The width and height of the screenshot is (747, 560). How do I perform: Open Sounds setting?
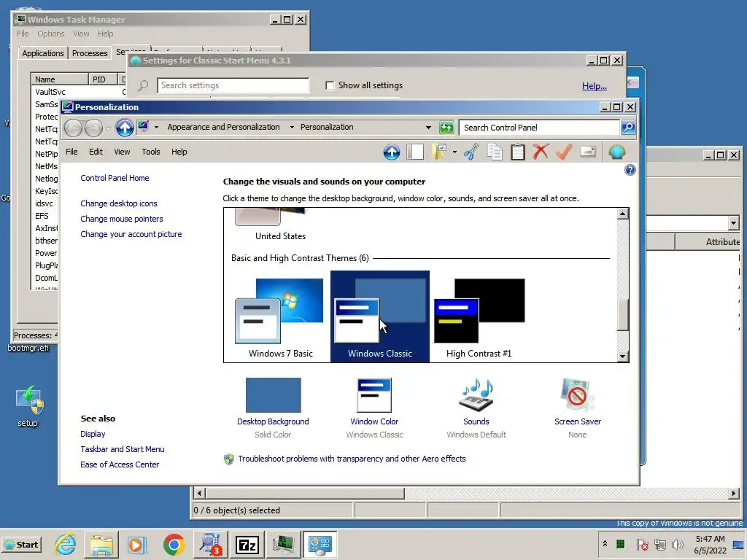coord(476,408)
